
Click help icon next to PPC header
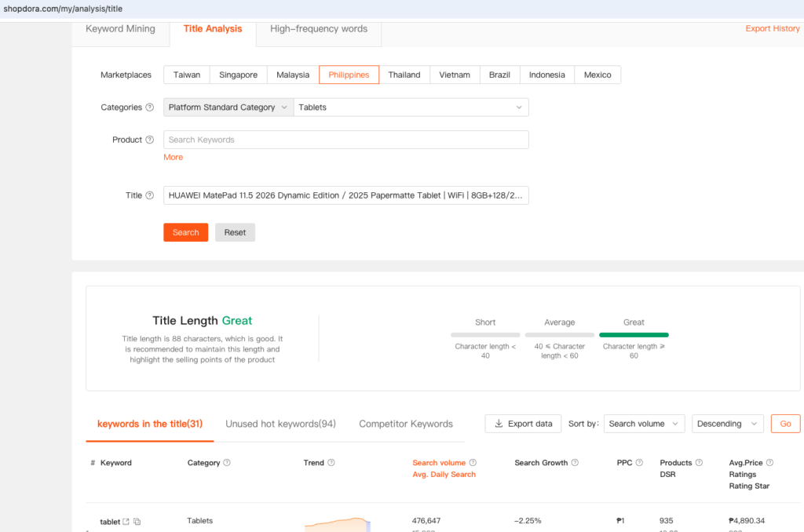point(639,463)
